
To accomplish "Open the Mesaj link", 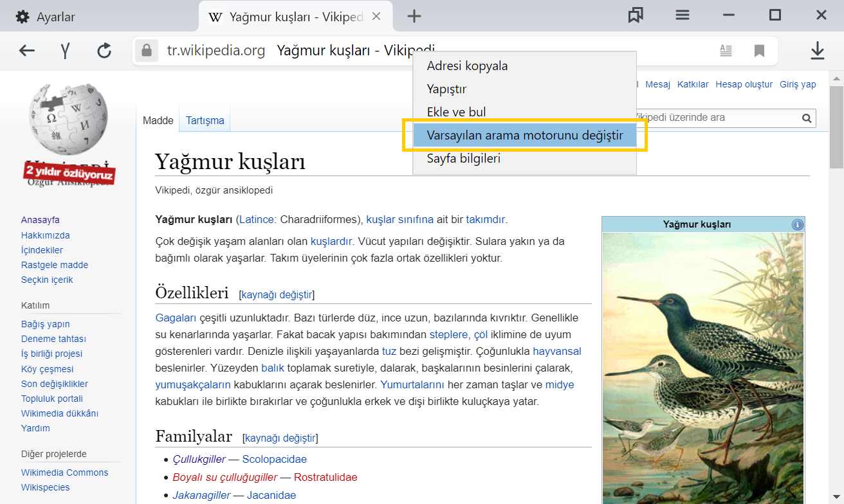I will coord(657,84).
